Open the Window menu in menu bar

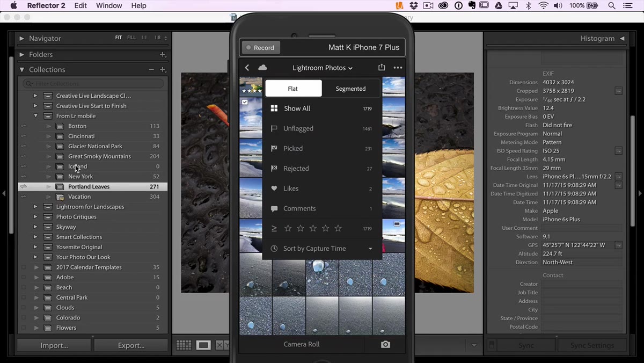coord(109,5)
